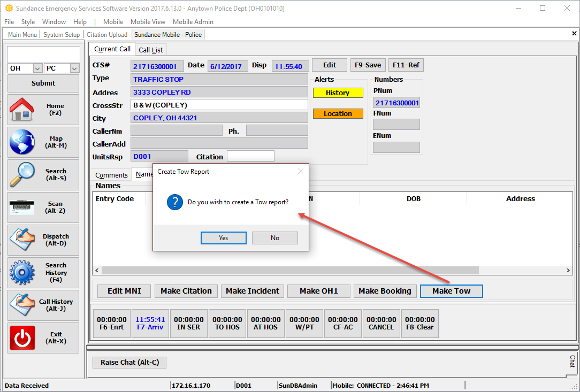Click the Raise Chat (Alt-C) button
Viewport: 580px width, 392px height.
pyautogui.click(x=129, y=363)
